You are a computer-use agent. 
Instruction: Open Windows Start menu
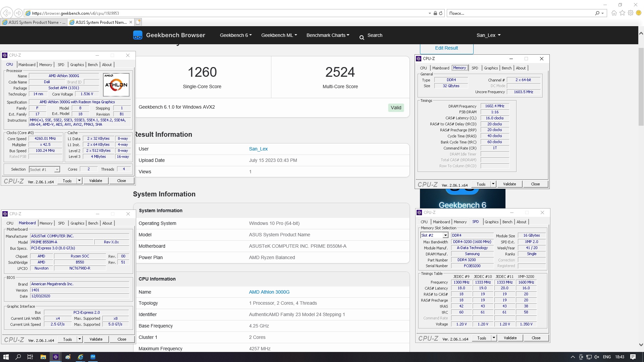(x=6, y=357)
